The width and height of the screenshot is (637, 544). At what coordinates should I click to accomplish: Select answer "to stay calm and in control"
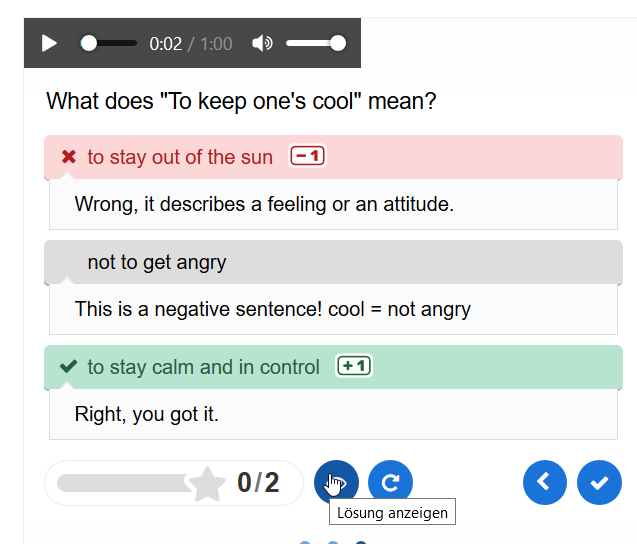[203, 367]
